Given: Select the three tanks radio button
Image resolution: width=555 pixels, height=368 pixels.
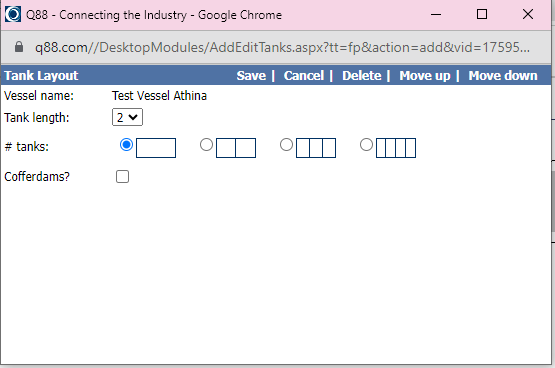Looking at the screenshot, I should click(286, 145).
